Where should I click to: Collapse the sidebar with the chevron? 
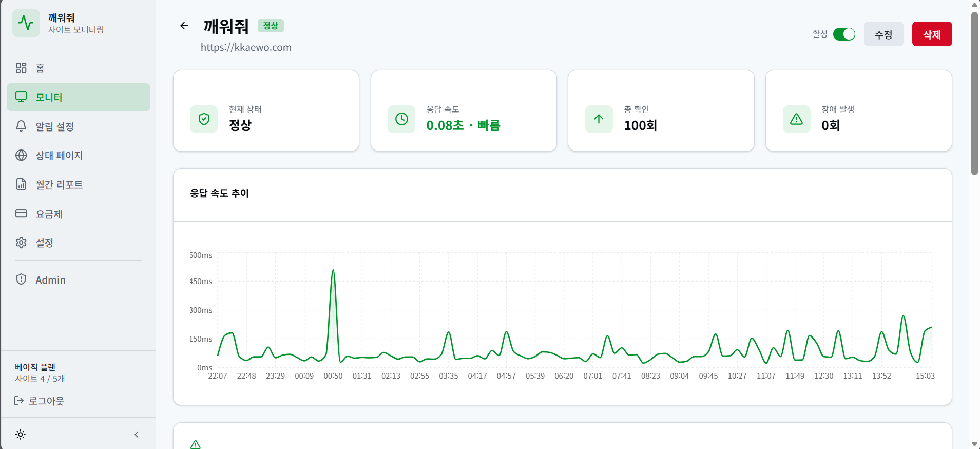pyautogui.click(x=137, y=435)
